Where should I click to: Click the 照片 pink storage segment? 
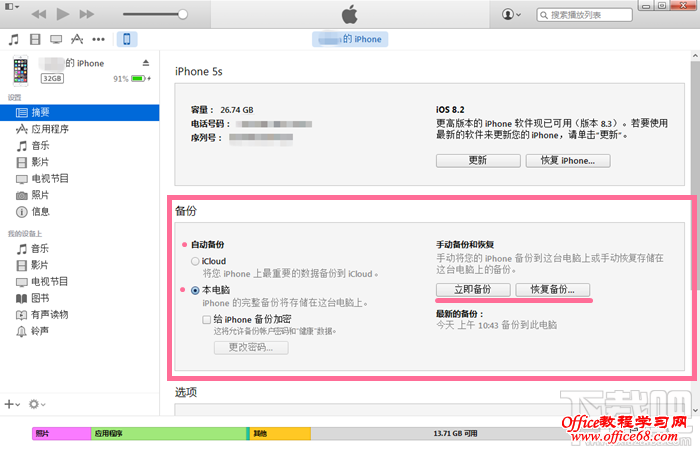[x=62, y=434]
